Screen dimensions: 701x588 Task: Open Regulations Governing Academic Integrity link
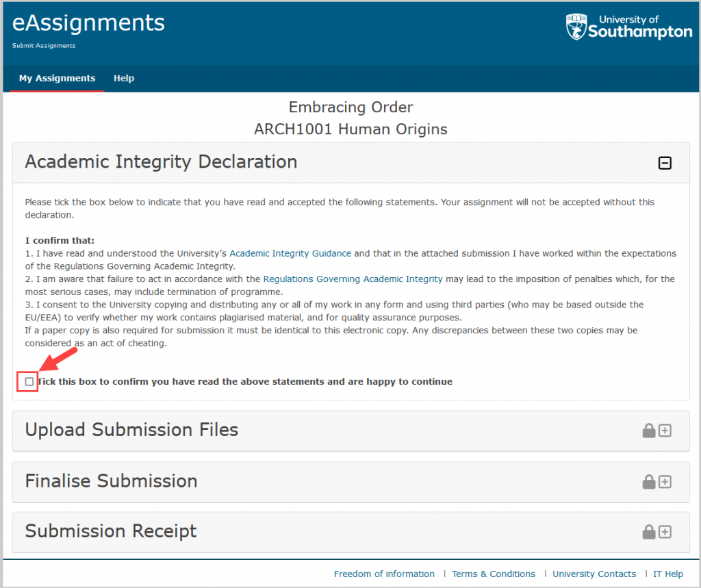pyautogui.click(x=353, y=279)
